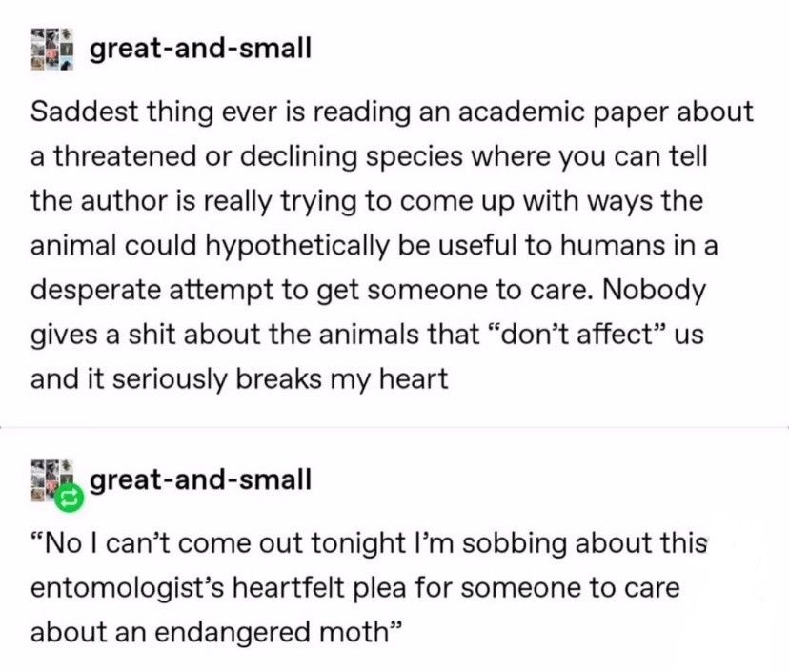Click the word "Saddest" starting the post
The width and height of the screenshot is (789, 672).
click(85, 112)
